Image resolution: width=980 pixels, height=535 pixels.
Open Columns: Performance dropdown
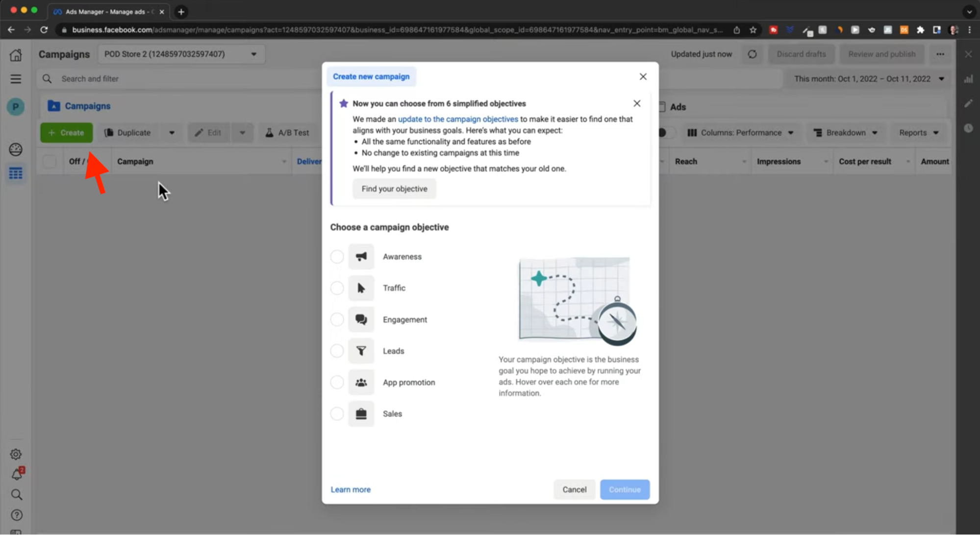pos(740,133)
